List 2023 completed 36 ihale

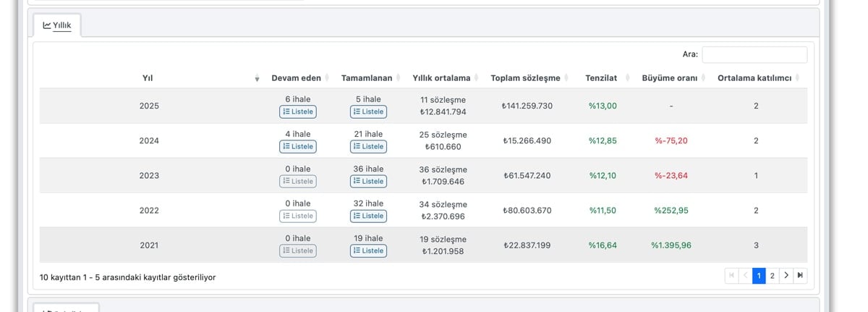368,181
